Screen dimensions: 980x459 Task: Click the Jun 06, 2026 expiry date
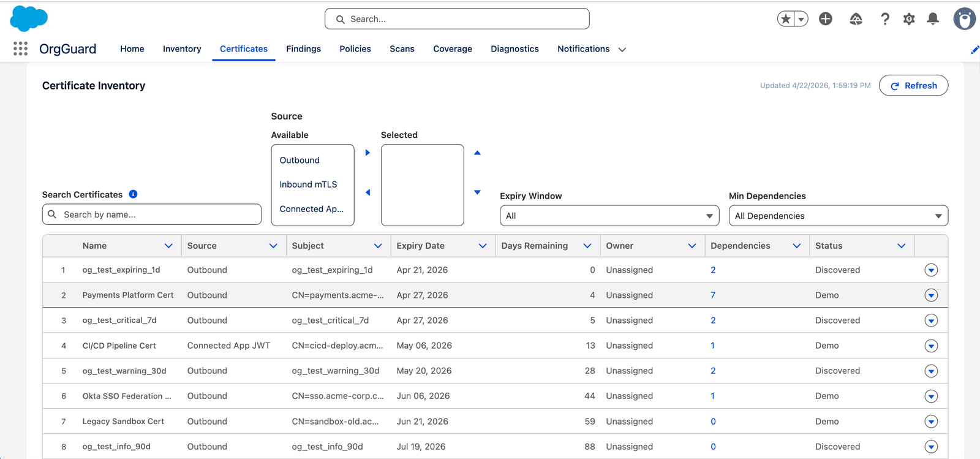point(423,396)
